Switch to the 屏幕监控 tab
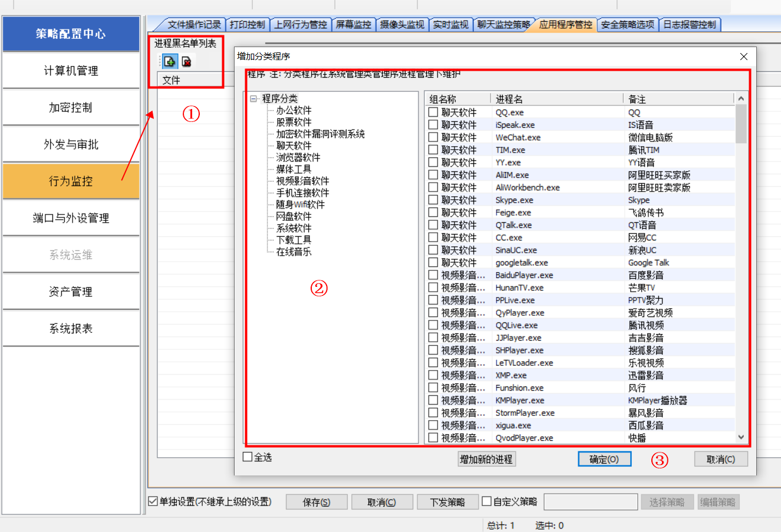The image size is (781, 532). (x=353, y=25)
